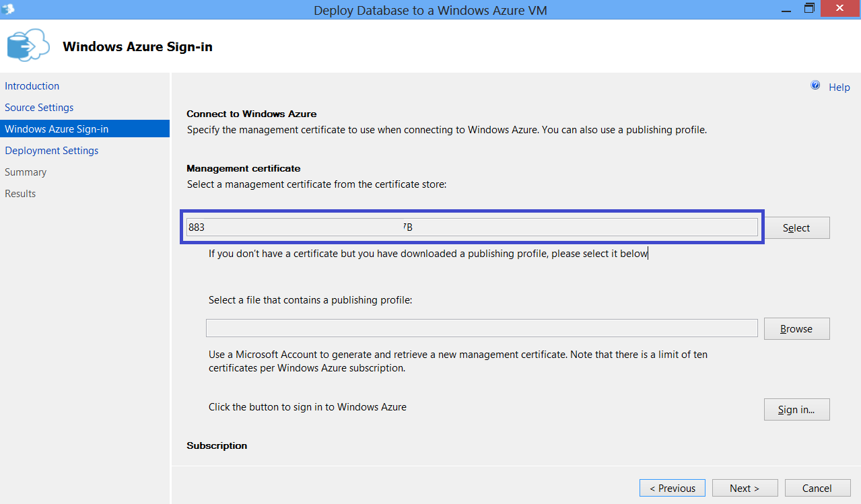Click the management certificate text field
Viewport: 861px width, 504px height.
(471, 227)
